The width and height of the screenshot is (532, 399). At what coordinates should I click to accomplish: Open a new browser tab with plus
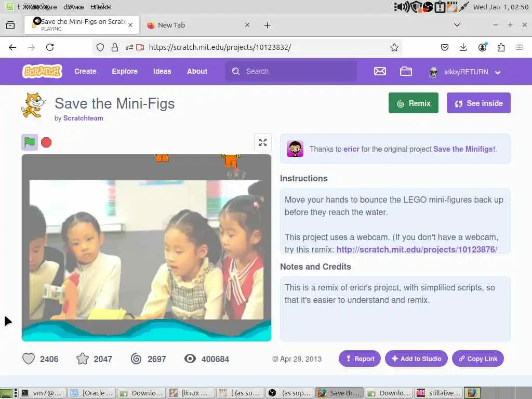click(268, 25)
